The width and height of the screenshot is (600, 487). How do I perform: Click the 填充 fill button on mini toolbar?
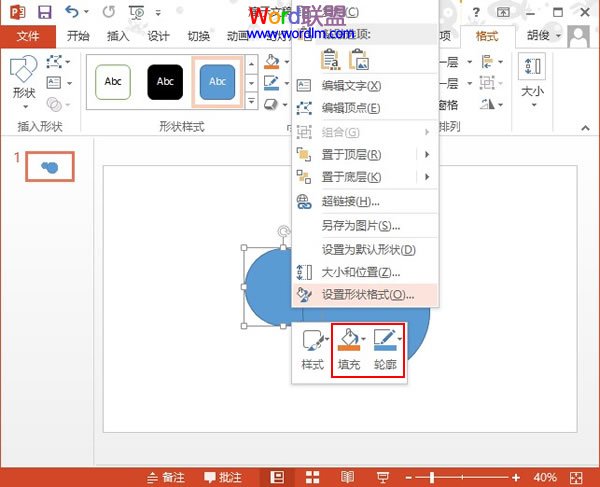coord(349,350)
